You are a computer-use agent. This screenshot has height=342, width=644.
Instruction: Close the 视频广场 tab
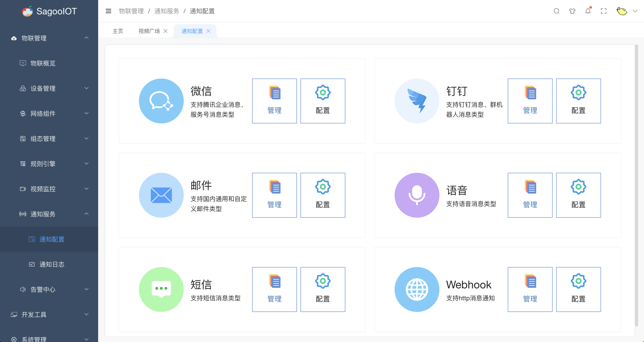[165, 31]
